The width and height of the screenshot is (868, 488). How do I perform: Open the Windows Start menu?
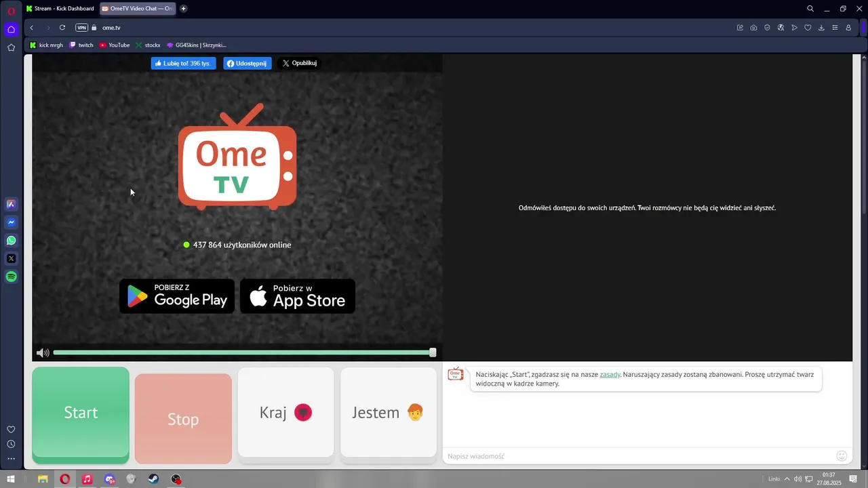11,479
